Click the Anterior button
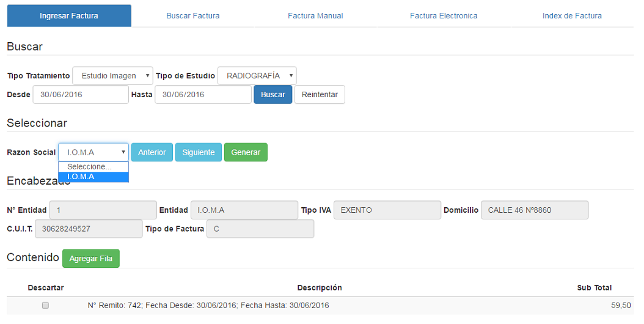The height and width of the screenshot is (324, 644). coord(152,152)
